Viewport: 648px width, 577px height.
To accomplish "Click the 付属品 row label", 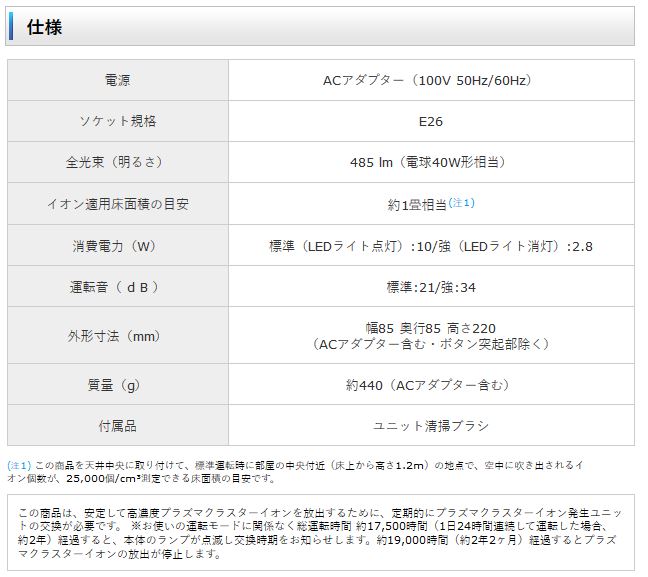I will (x=118, y=425).
